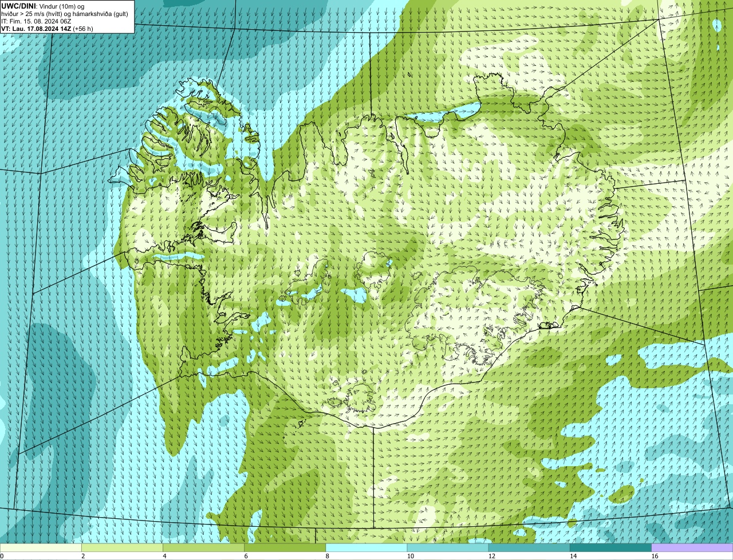This screenshot has width=733, height=560.
Task: Click the "UWC/DINI: Vindur (10m) og" title line
Action: (43, 6)
